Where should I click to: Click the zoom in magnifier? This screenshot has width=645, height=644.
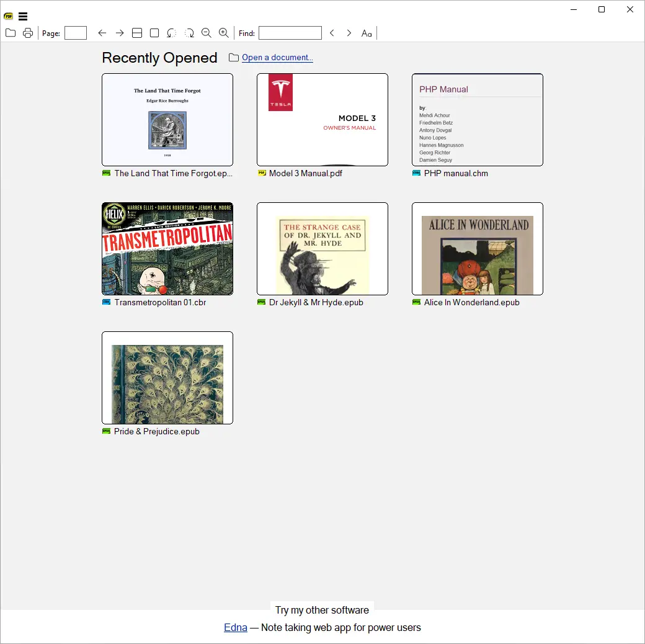(224, 33)
